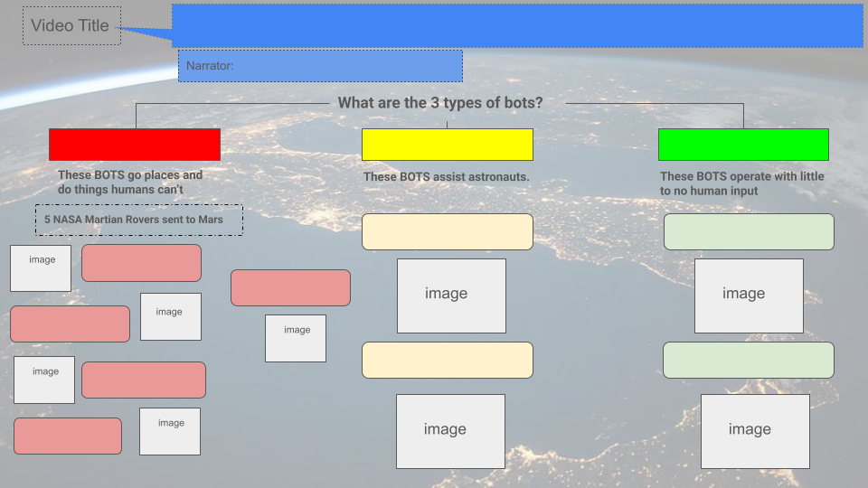The width and height of the screenshot is (868, 488).
Task: Click the solid red category box
Action: [x=135, y=145]
